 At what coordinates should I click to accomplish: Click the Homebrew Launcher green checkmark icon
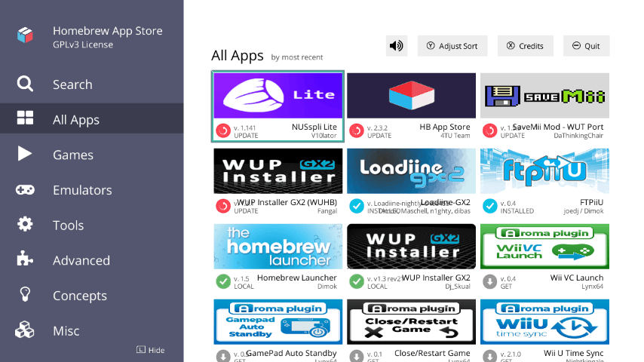pyautogui.click(x=223, y=281)
